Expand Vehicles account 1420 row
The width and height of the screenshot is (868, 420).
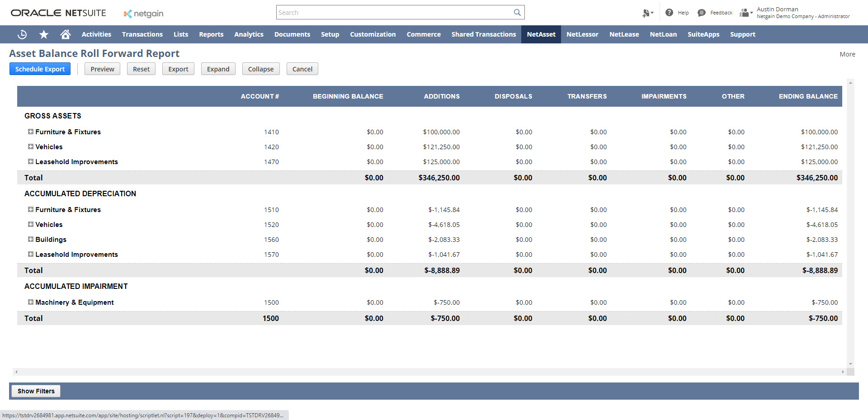tap(31, 146)
